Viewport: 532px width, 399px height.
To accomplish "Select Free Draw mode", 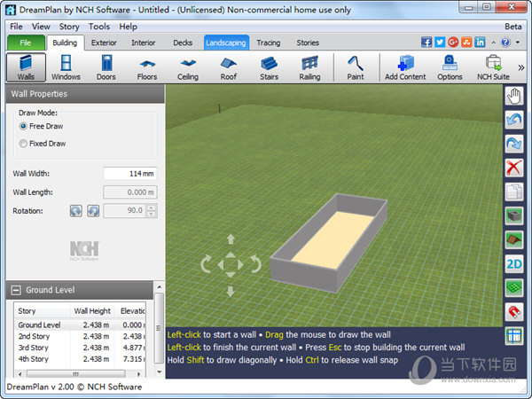I will pyautogui.click(x=42, y=126).
